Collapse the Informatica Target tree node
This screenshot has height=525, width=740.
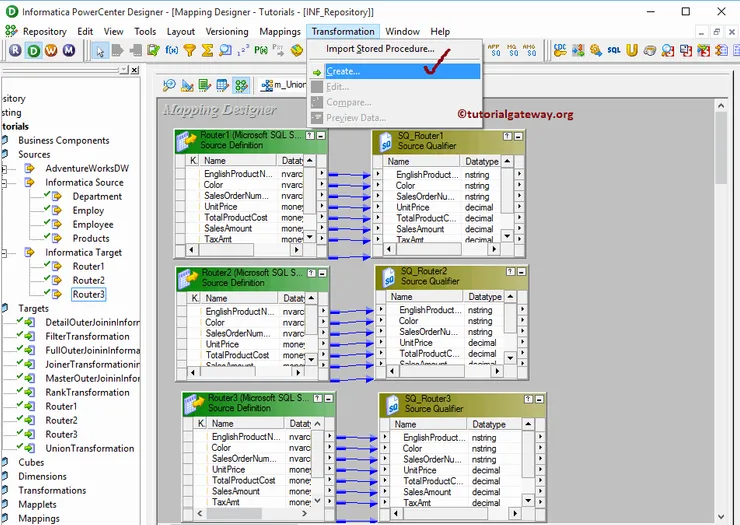(4, 253)
